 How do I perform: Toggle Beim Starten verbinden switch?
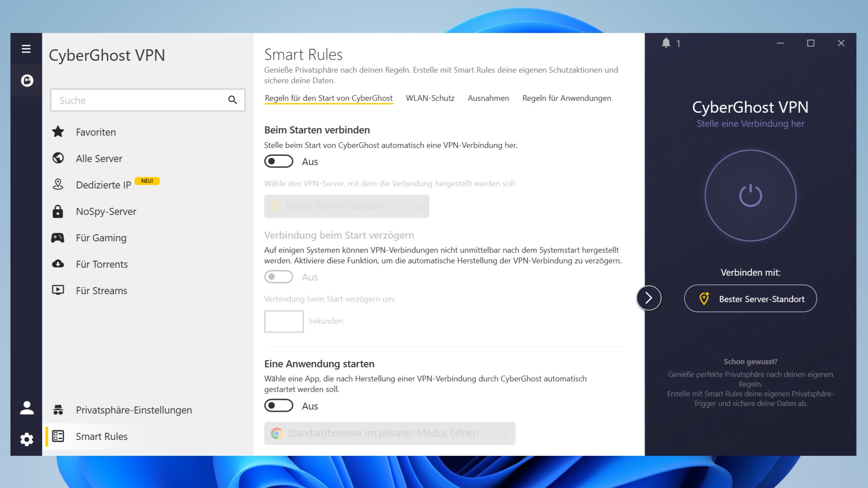pos(278,161)
